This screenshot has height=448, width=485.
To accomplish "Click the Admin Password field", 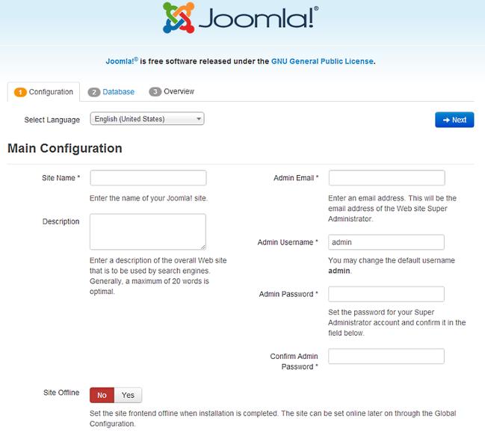I will point(386,294).
